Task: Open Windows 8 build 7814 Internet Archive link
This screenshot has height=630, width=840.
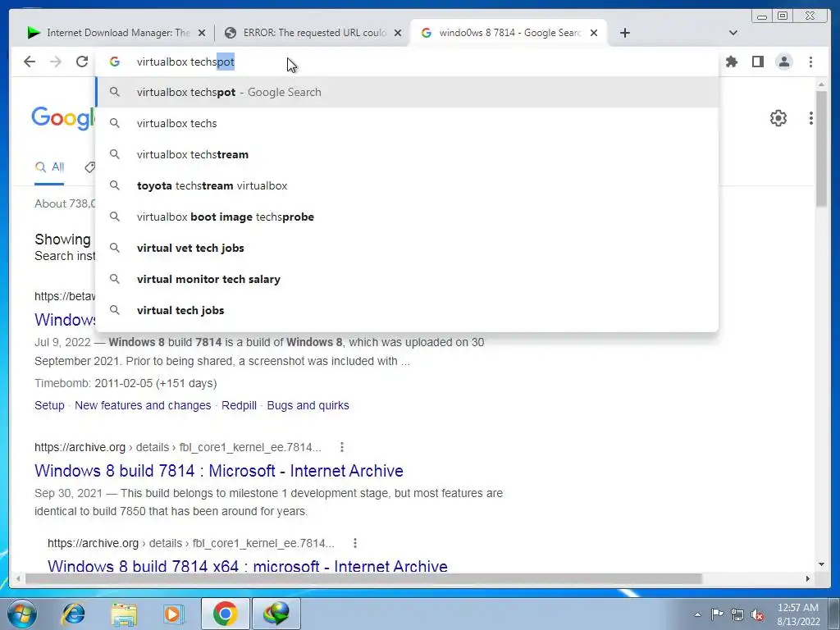Action: pos(218,470)
